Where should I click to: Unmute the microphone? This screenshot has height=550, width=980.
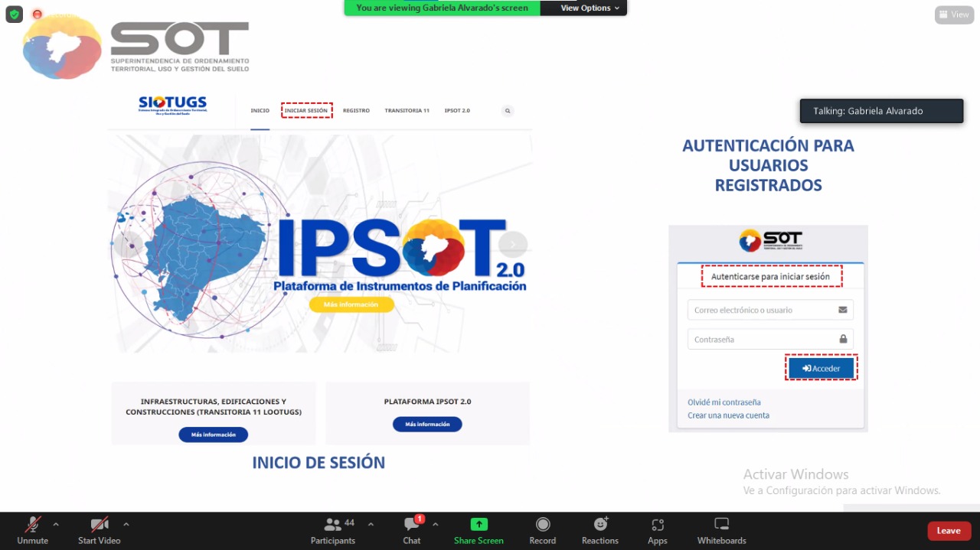[x=32, y=525]
